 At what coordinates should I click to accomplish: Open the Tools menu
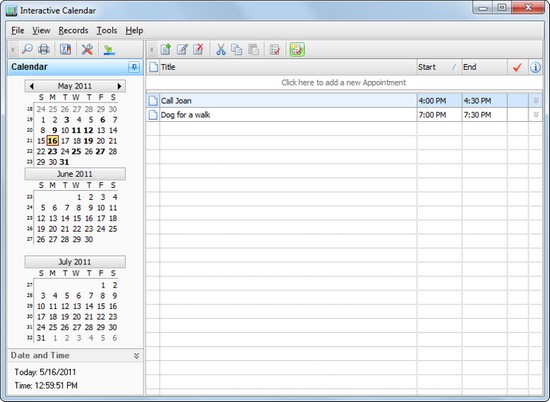107,31
